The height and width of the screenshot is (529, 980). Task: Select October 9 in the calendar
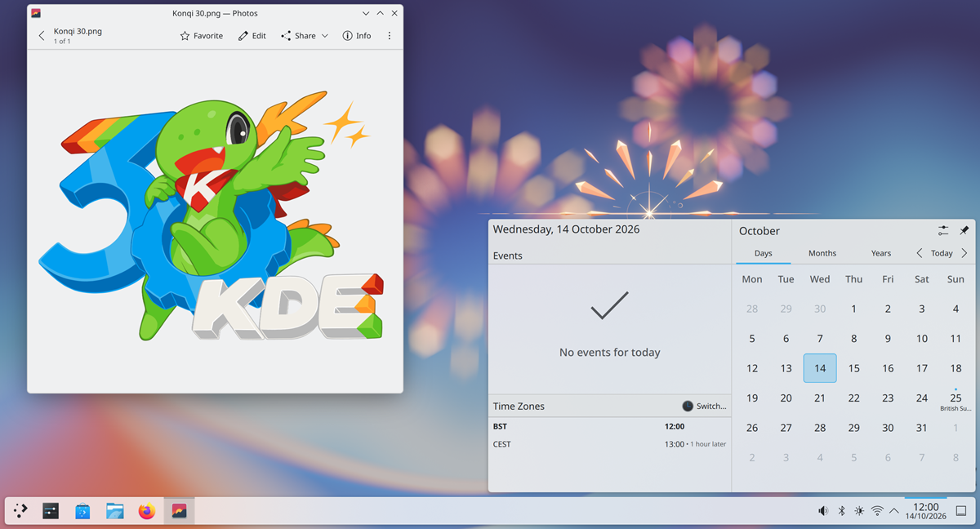888,339
